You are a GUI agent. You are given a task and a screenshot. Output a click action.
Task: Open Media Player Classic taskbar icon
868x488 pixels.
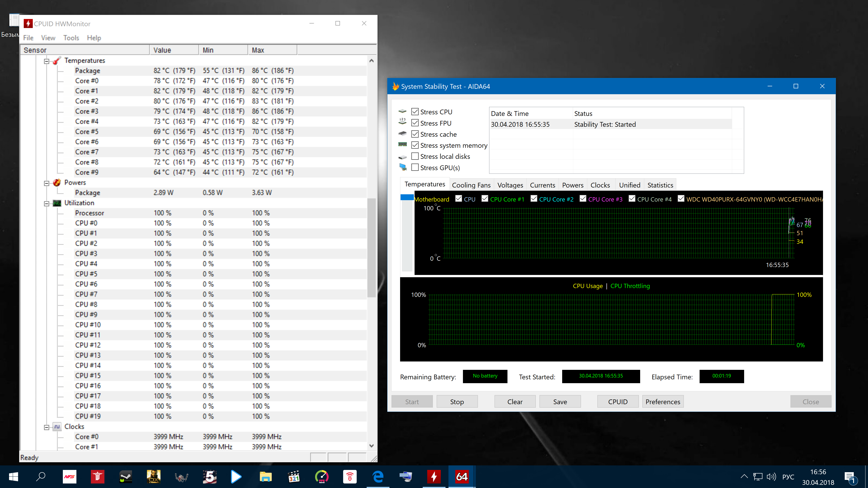tap(293, 476)
